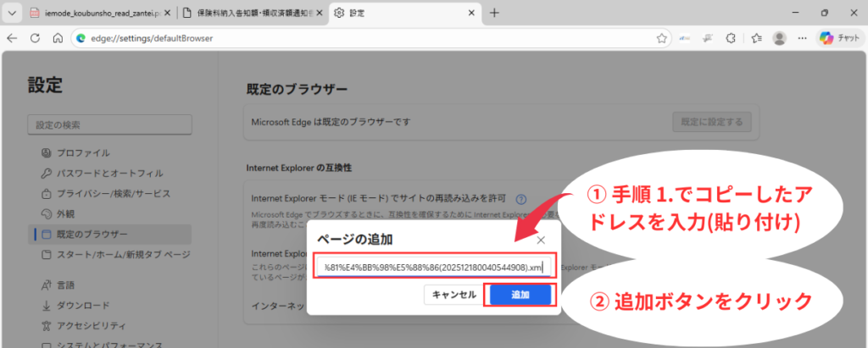Screen dimensions: 868x348
Task: Click the language icon beside 言語
Action: pos(47,285)
